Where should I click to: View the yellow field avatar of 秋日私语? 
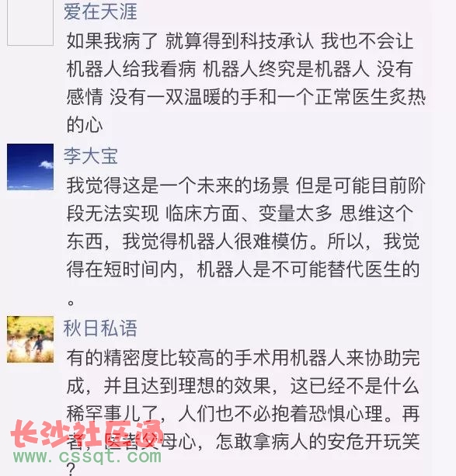[x=30, y=339]
